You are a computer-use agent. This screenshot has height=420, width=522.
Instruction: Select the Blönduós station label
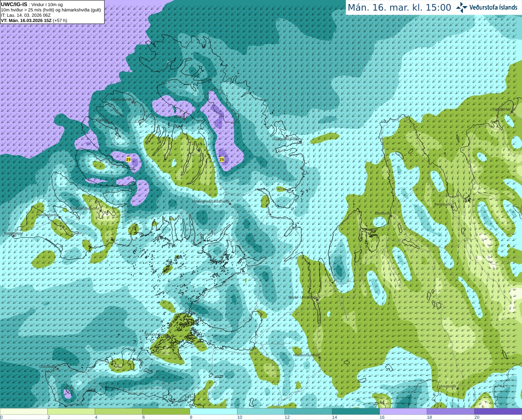click(x=383, y=213)
